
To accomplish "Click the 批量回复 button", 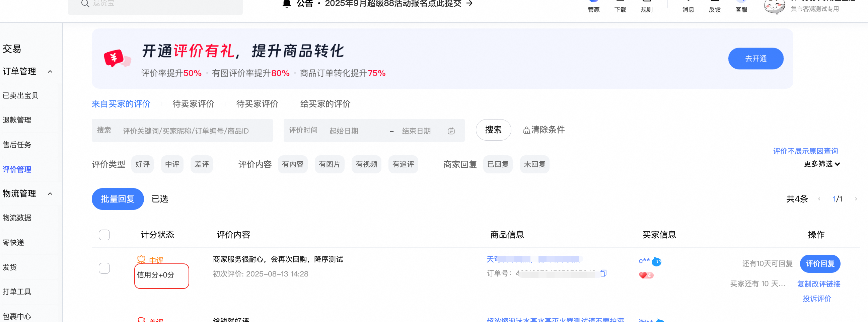I will click(x=118, y=199).
